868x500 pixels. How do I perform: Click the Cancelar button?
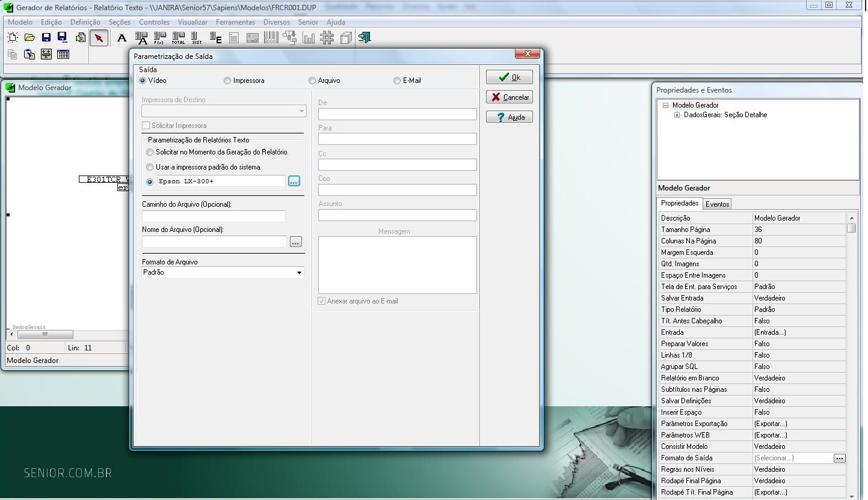click(x=509, y=97)
